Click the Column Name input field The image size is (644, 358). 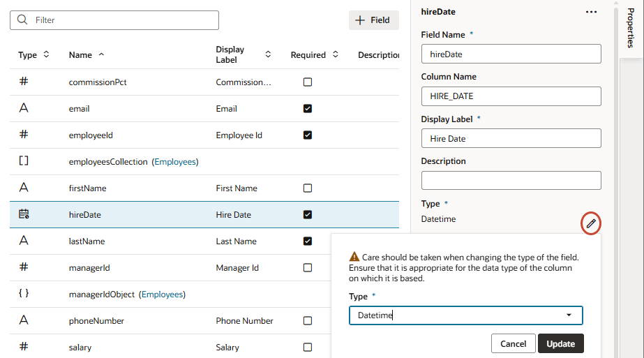point(511,96)
